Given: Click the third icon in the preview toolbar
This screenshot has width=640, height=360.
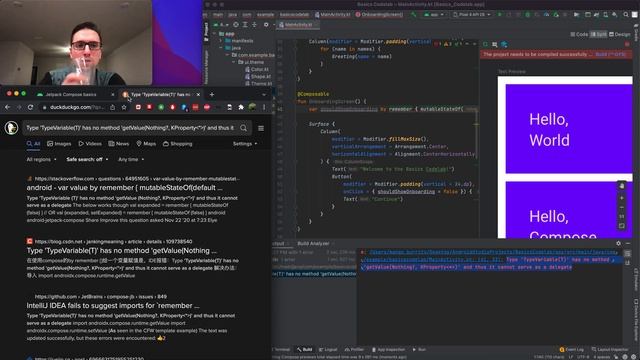Looking at the screenshot, I should click(504, 44).
